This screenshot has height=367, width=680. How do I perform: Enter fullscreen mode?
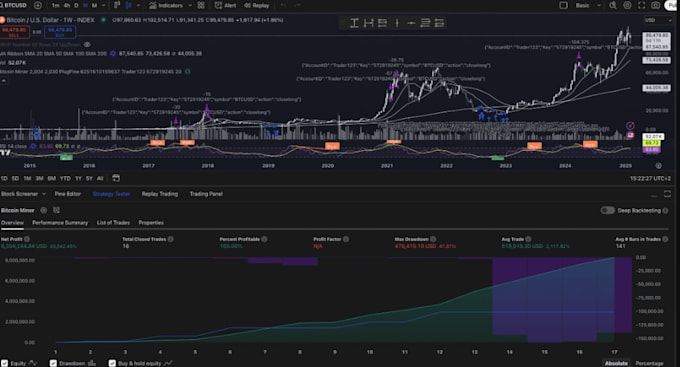coord(641,5)
